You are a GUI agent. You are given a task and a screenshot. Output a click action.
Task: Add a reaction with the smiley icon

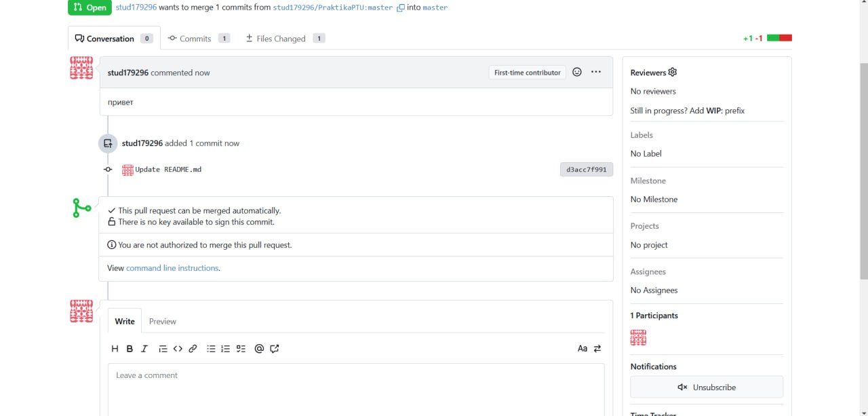pos(577,72)
